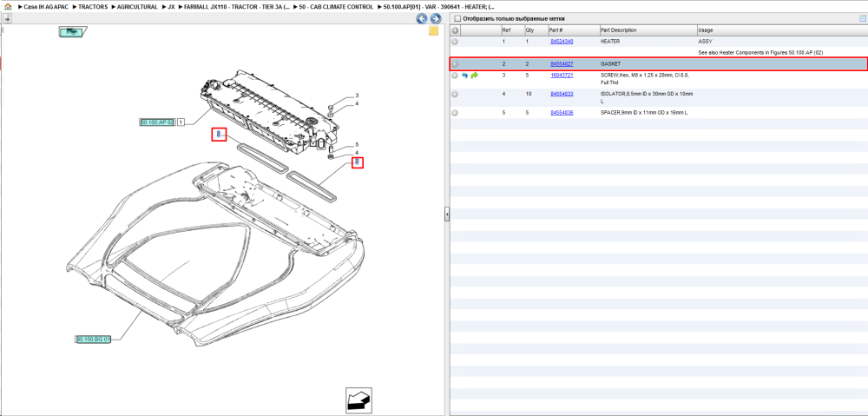
Task: Select the HEATER description cell
Action: tap(610, 42)
